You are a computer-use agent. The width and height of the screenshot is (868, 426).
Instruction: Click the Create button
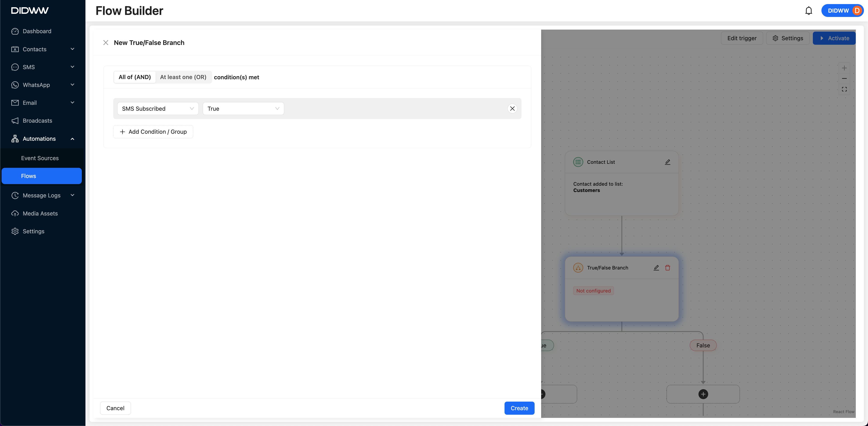tap(519, 408)
